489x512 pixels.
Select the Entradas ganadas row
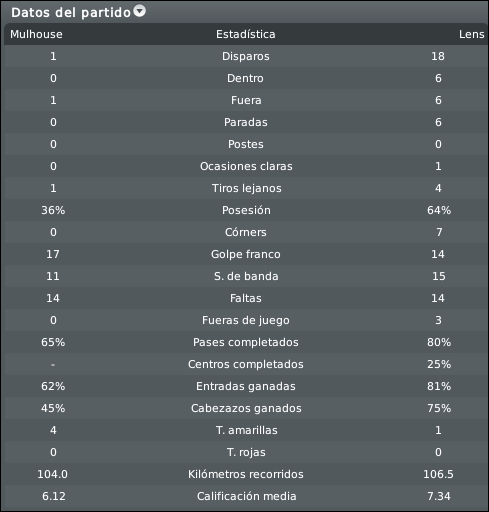[x=246, y=386]
